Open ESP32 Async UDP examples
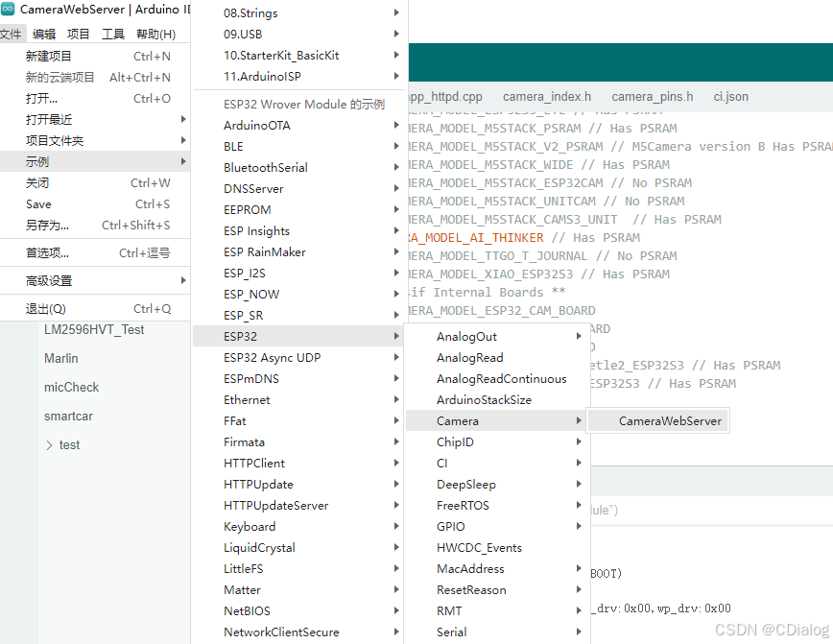 300,358
